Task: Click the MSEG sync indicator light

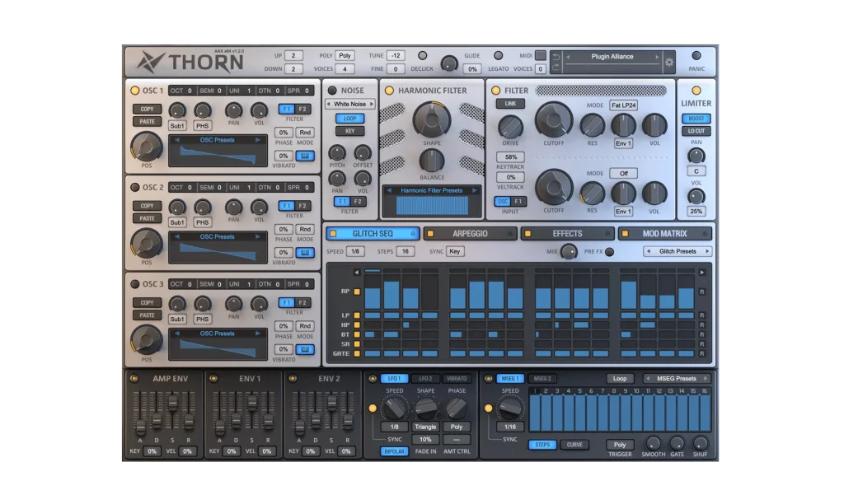Action: 488,408
